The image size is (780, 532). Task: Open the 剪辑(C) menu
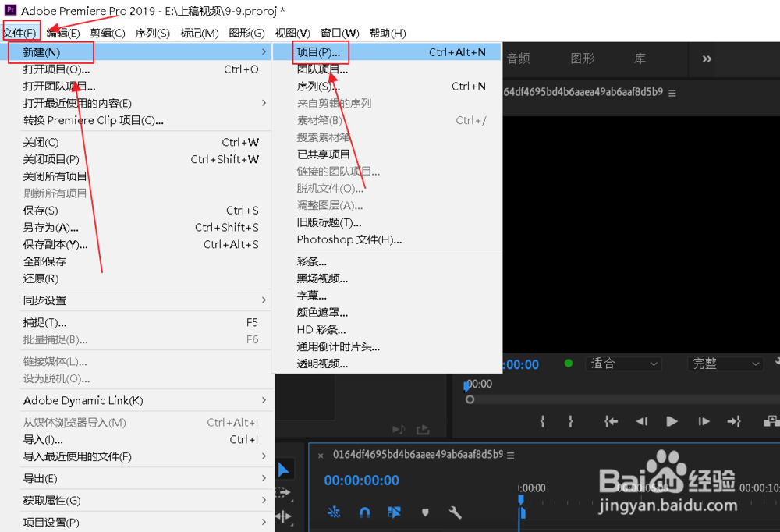[108, 33]
